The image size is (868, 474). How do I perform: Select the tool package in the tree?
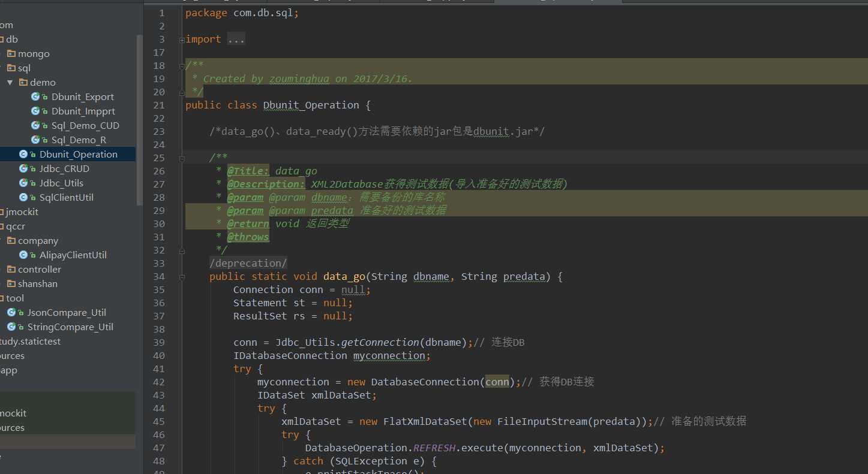tap(15, 298)
